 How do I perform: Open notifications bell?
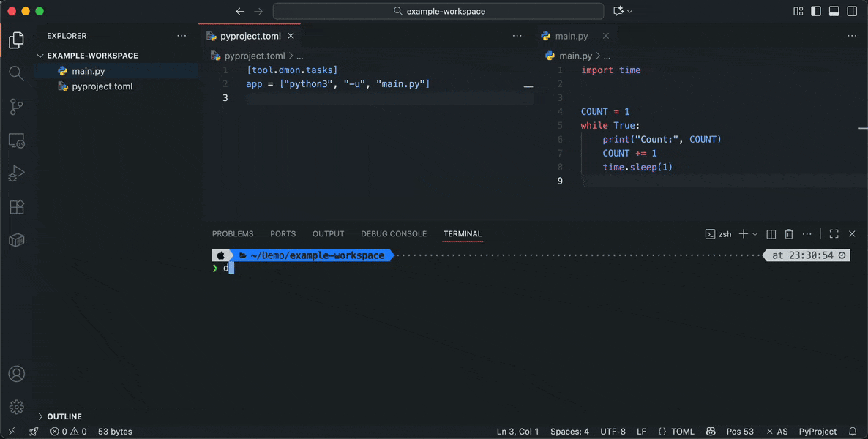coord(853,432)
